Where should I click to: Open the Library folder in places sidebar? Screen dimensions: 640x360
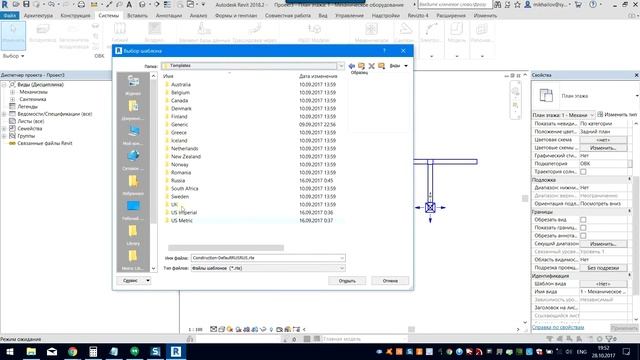tap(133, 235)
